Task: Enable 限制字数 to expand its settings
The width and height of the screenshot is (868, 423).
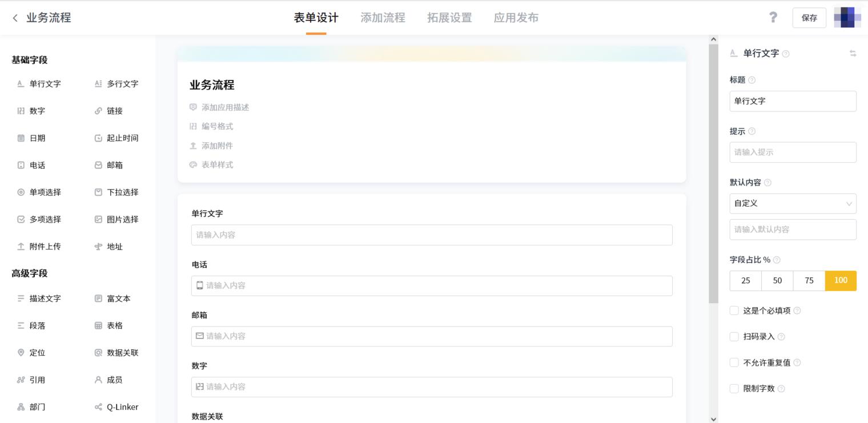Action: pos(734,388)
